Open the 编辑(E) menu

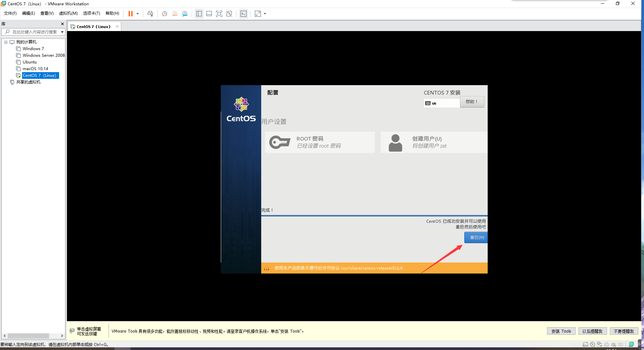tap(28, 13)
